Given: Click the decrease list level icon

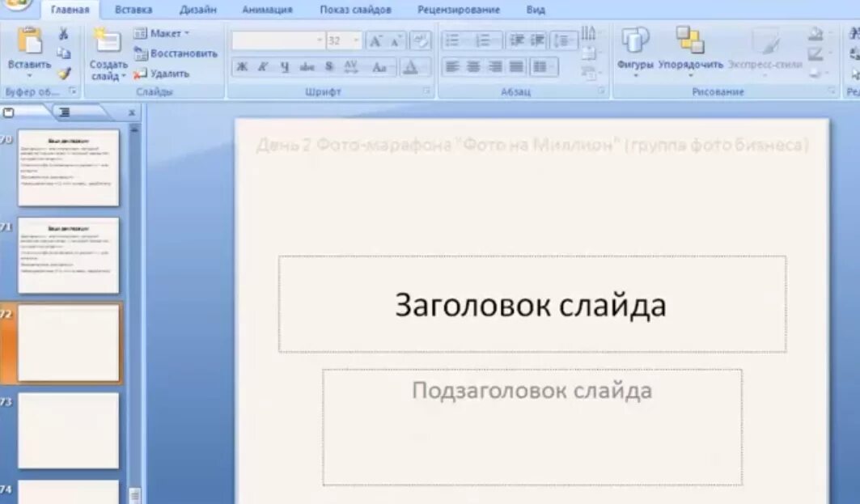Looking at the screenshot, I should [516, 40].
